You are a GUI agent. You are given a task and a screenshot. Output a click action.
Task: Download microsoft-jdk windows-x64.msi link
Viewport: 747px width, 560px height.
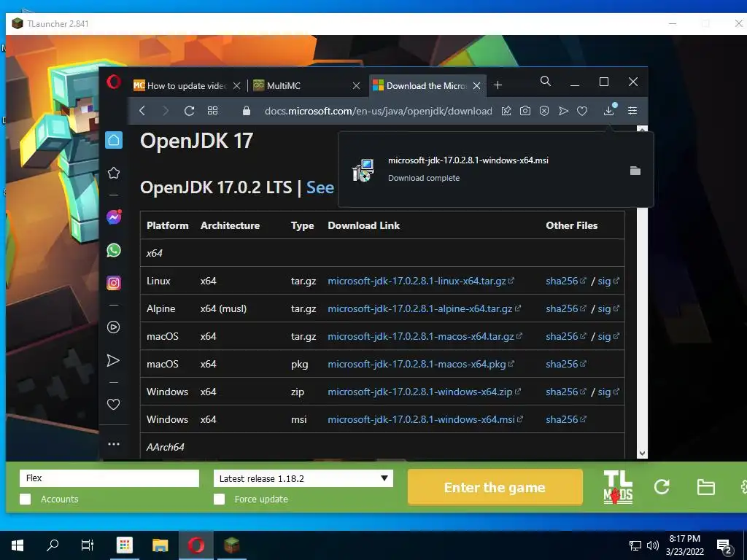[425, 419]
